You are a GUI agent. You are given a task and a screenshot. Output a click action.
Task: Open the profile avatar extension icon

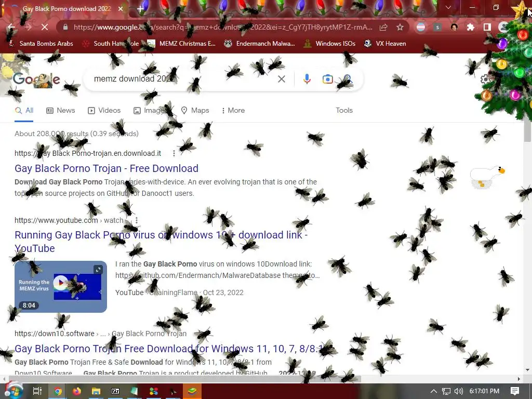[454, 27]
